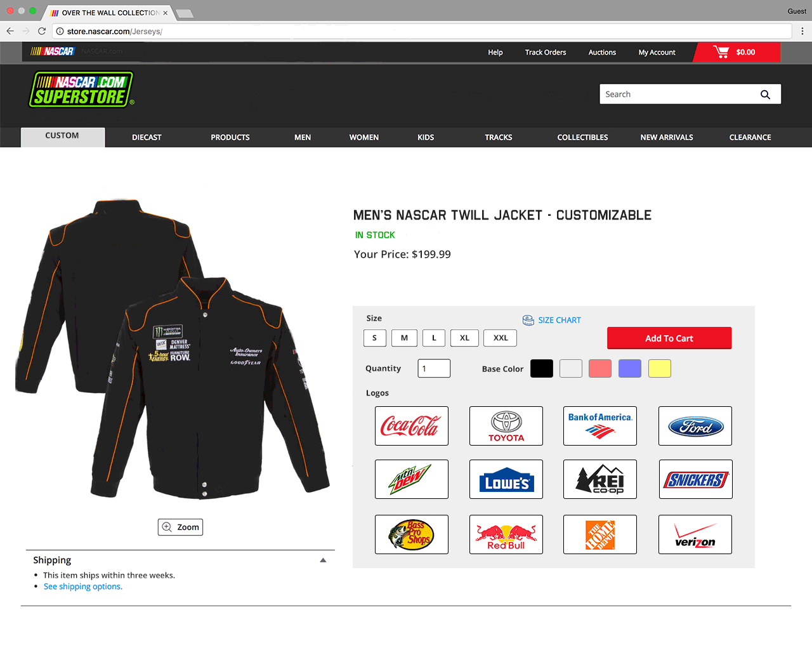Select The Home Depot logo
The width and height of the screenshot is (812, 650).
point(600,534)
